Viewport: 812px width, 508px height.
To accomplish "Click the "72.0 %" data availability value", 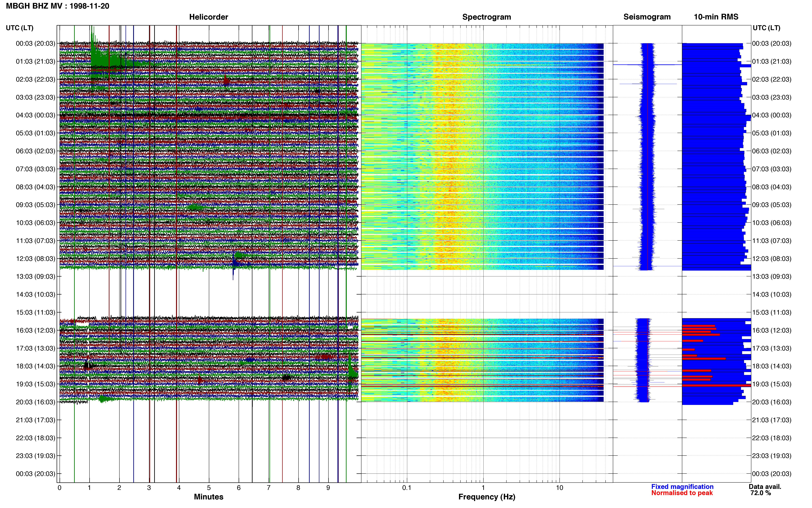I will [761, 493].
